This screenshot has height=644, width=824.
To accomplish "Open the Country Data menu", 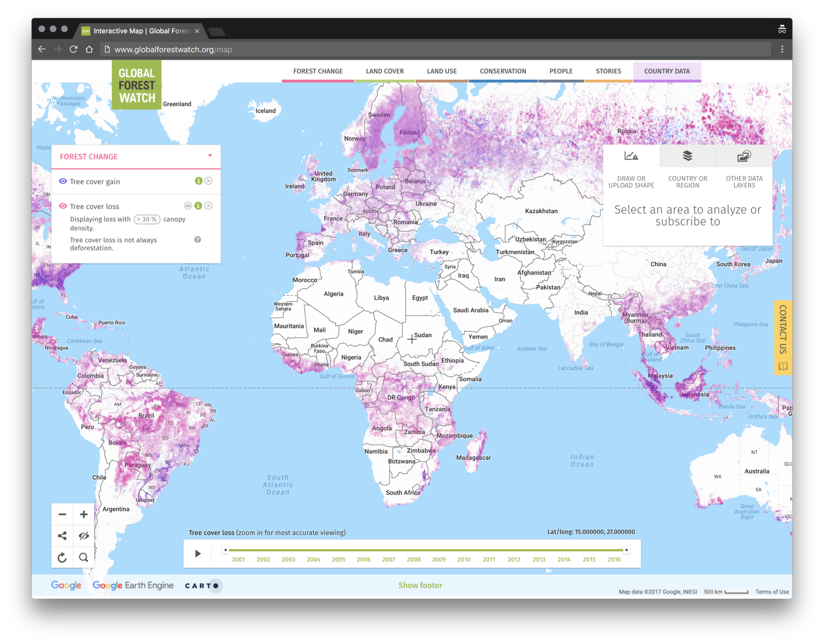I will click(x=667, y=72).
